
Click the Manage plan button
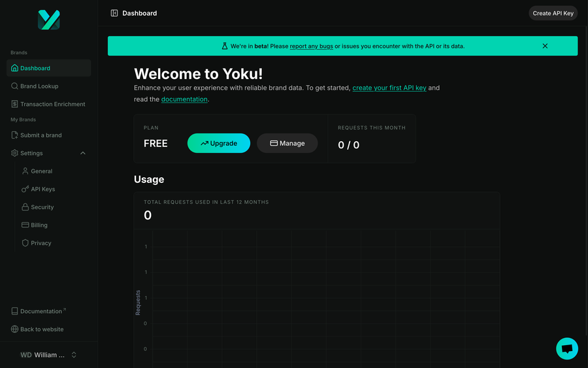[287, 143]
